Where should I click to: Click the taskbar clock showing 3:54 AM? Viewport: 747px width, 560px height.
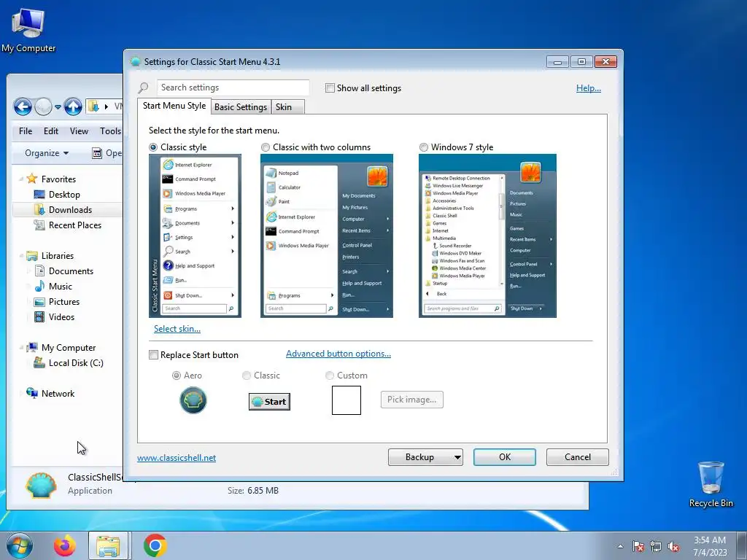coord(710,546)
